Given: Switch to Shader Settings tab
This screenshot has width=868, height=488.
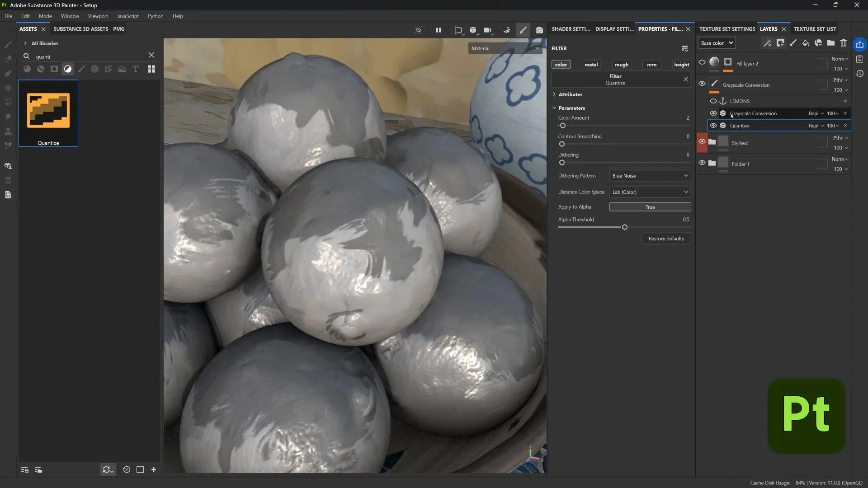Looking at the screenshot, I should coord(571,29).
